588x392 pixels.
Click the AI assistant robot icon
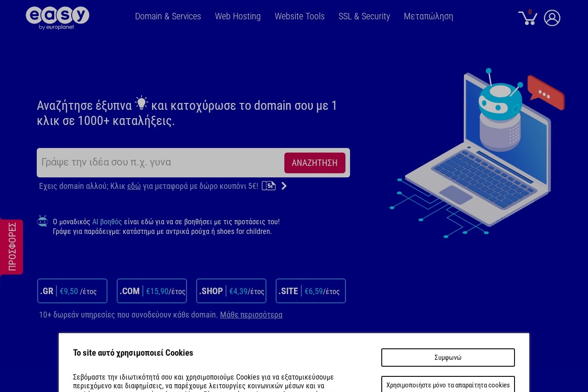click(43, 221)
